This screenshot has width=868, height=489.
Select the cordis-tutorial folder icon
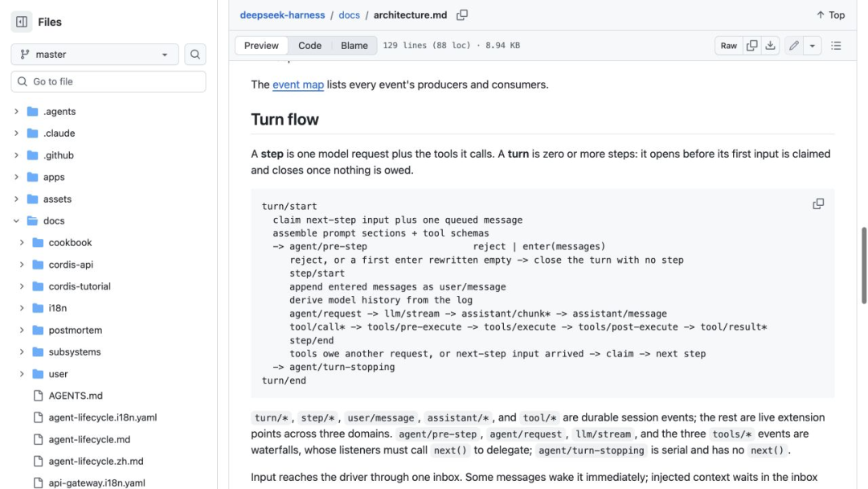coord(39,286)
